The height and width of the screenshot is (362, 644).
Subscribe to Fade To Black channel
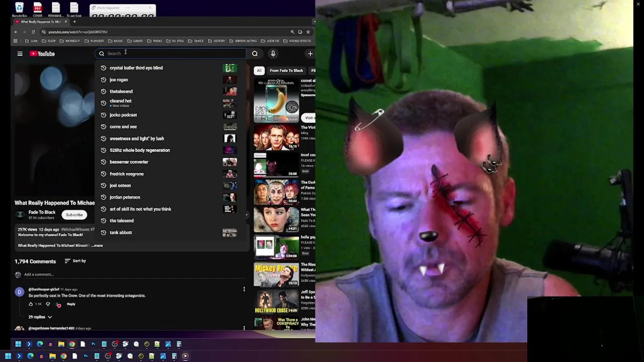(x=74, y=215)
